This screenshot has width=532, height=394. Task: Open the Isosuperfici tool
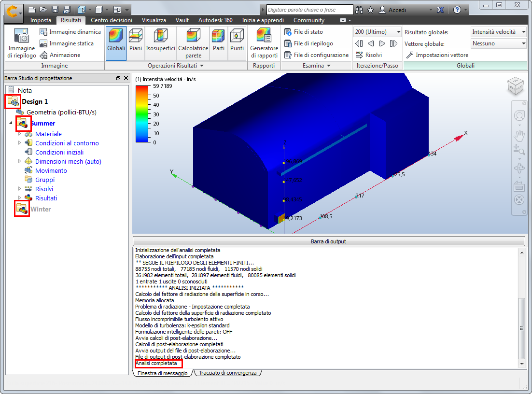[160, 43]
